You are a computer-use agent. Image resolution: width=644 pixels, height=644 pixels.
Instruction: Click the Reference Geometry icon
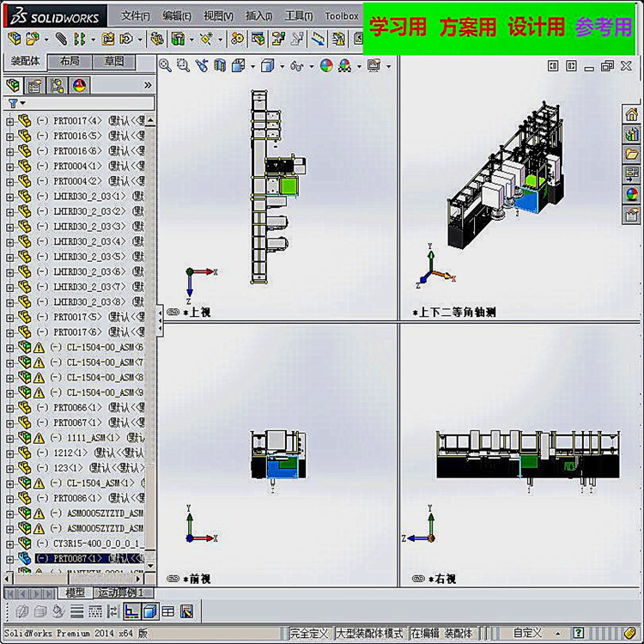click(x=206, y=39)
